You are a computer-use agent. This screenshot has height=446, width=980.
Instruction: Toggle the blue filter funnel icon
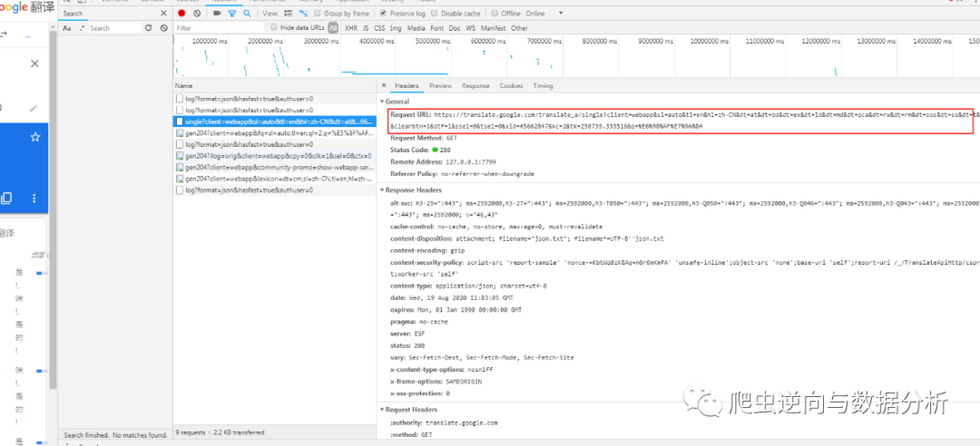click(x=232, y=13)
